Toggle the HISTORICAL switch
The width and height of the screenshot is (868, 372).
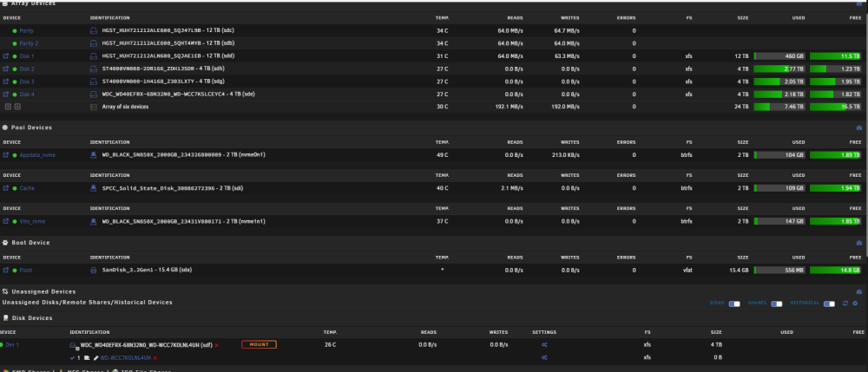point(829,304)
